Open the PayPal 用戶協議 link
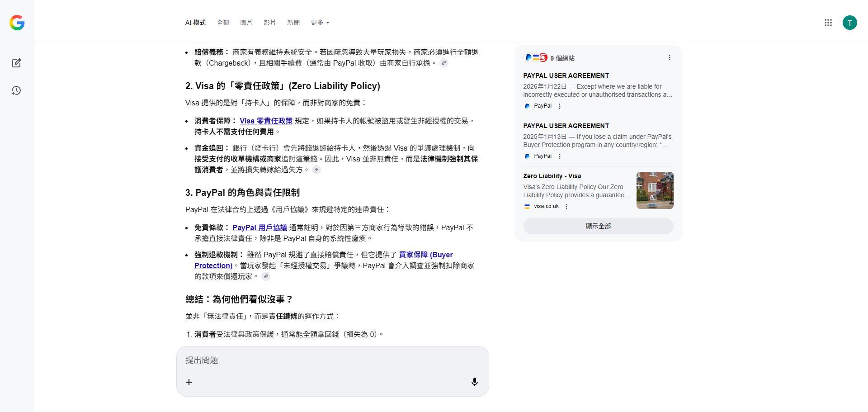The image size is (868, 412). point(259,227)
